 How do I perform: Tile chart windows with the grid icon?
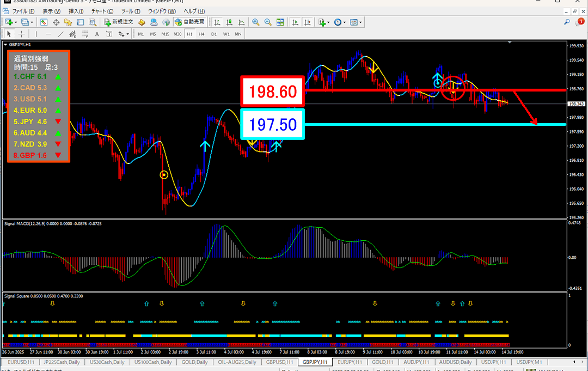pos(280,22)
